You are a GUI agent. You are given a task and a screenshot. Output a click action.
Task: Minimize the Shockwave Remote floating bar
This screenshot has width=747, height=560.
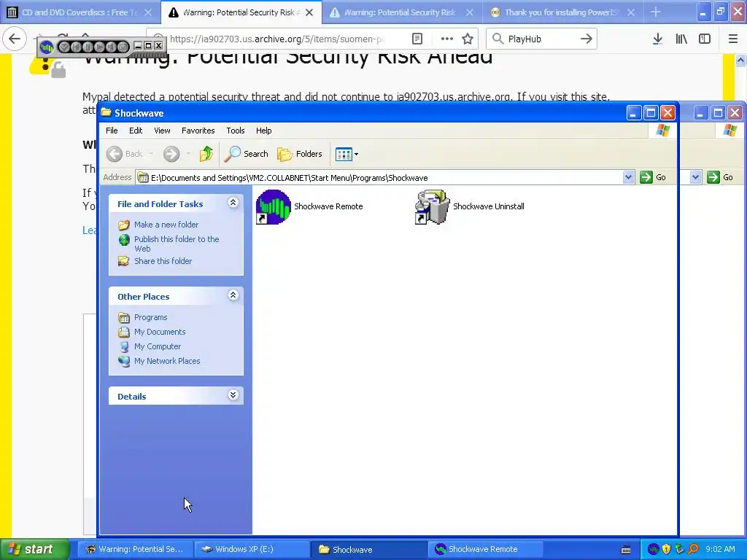[138, 46]
